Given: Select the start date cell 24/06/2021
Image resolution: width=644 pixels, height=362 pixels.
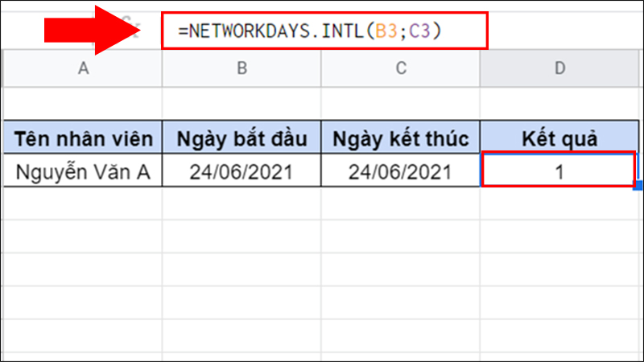Looking at the screenshot, I should pos(242,171).
